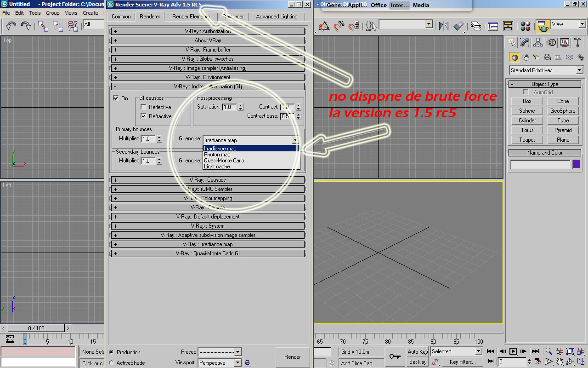The height and width of the screenshot is (368, 588).
Task: Select the ActiveShade render mode
Action: (x=112, y=363)
